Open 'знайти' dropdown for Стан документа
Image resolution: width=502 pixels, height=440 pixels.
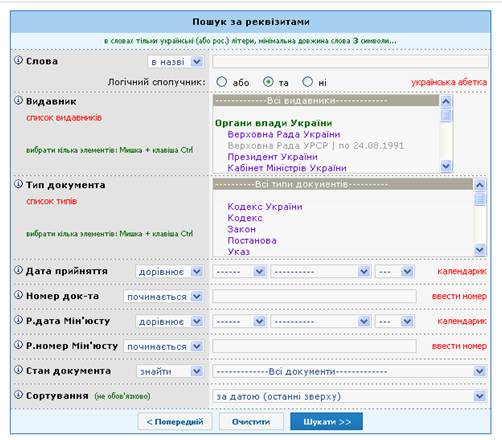click(170, 371)
